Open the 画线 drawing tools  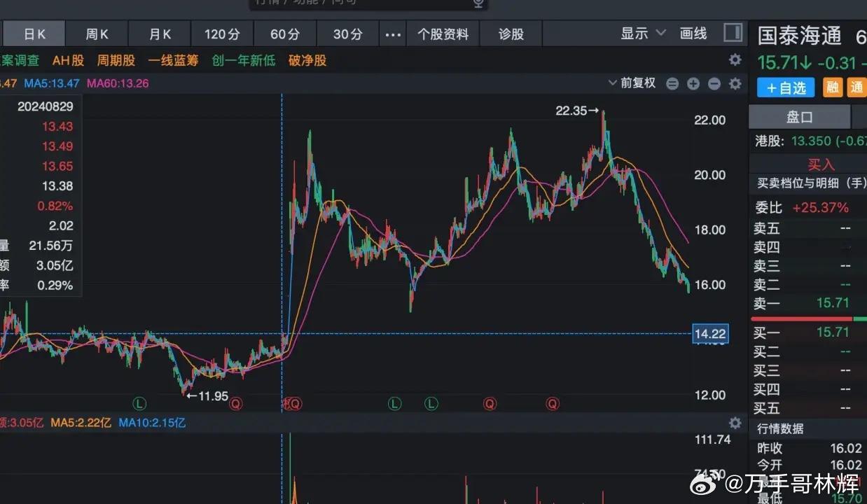693,33
